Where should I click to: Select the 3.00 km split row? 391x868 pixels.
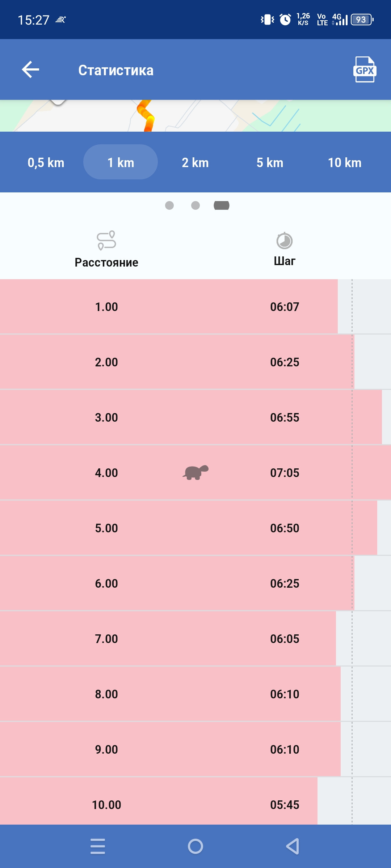click(195, 417)
